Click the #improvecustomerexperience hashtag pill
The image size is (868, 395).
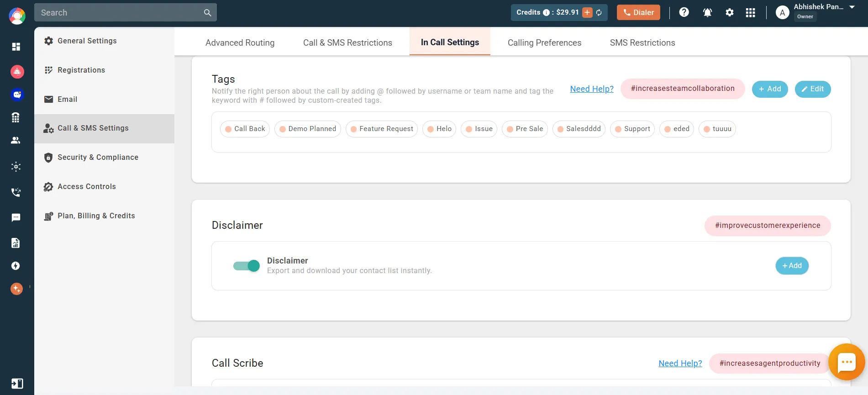[x=768, y=226]
